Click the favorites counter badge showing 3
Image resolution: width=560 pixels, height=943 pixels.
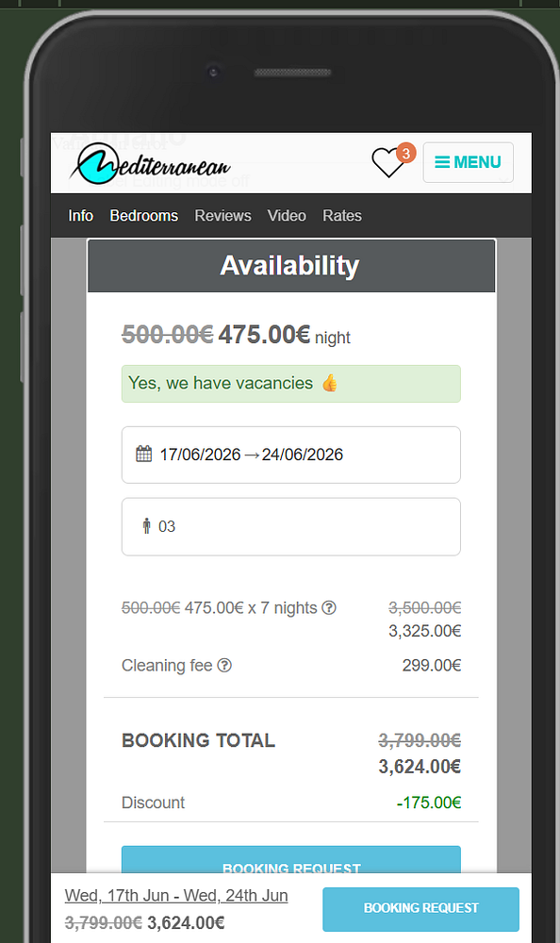click(x=405, y=152)
